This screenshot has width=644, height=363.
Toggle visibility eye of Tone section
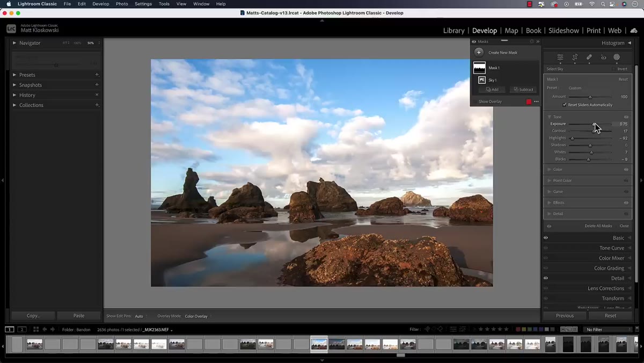point(626,117)
